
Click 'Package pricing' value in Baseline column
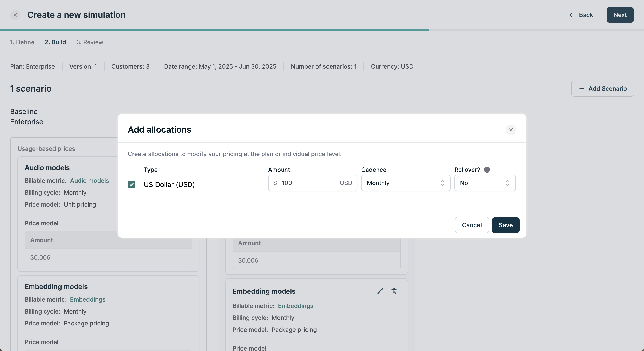[x=86, y=323]
